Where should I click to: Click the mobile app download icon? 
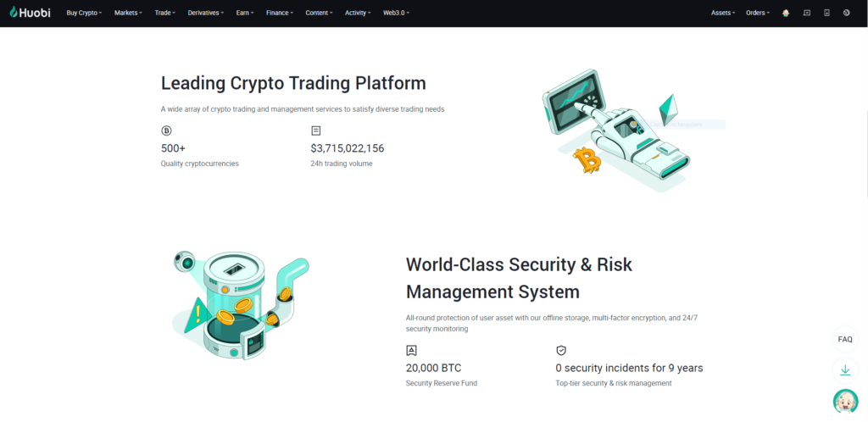(826, 13)
